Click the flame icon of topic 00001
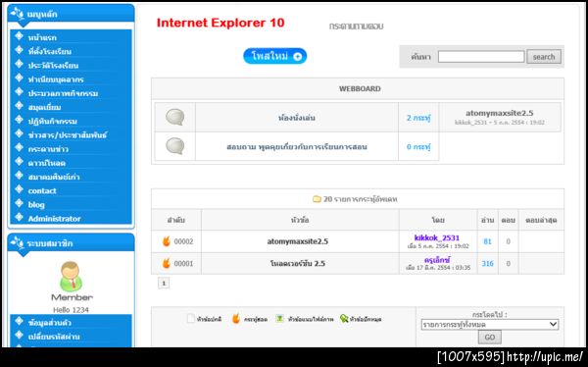The width and height of the screenshot is (588, 367). (167, 263)
